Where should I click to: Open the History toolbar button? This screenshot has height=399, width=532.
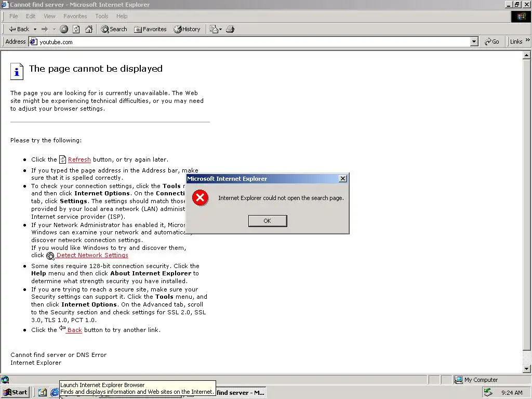tap(187, 29)
